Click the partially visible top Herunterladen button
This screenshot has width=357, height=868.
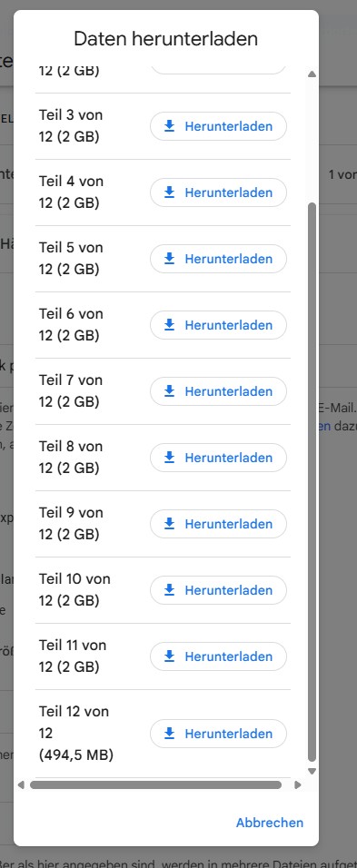point(218,70)
